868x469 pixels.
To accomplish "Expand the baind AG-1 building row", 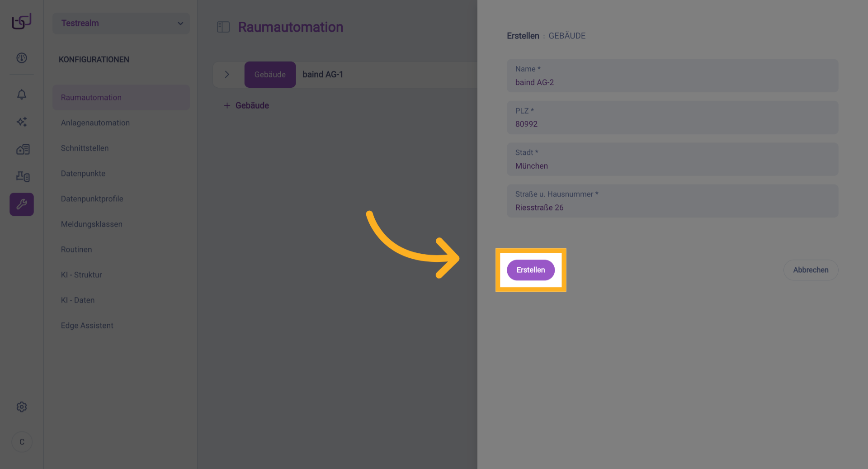I will tap(227, 75).
